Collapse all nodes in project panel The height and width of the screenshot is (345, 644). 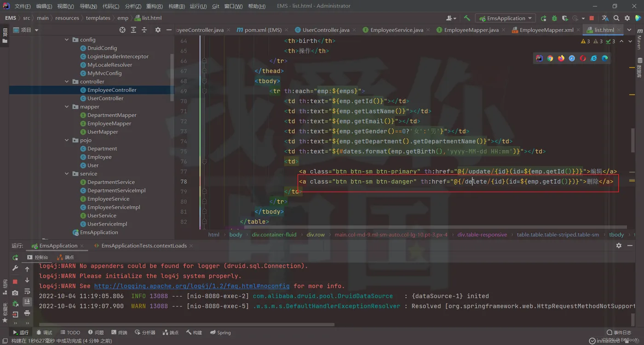[144, 30]
